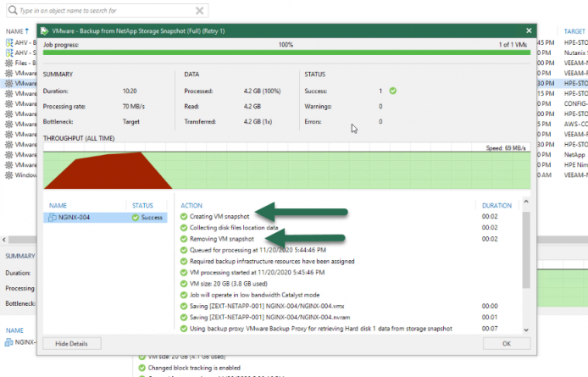Click check icon for Saving NGINX-004.vmx
The image size is (588, 377).
tap(184, 306)
